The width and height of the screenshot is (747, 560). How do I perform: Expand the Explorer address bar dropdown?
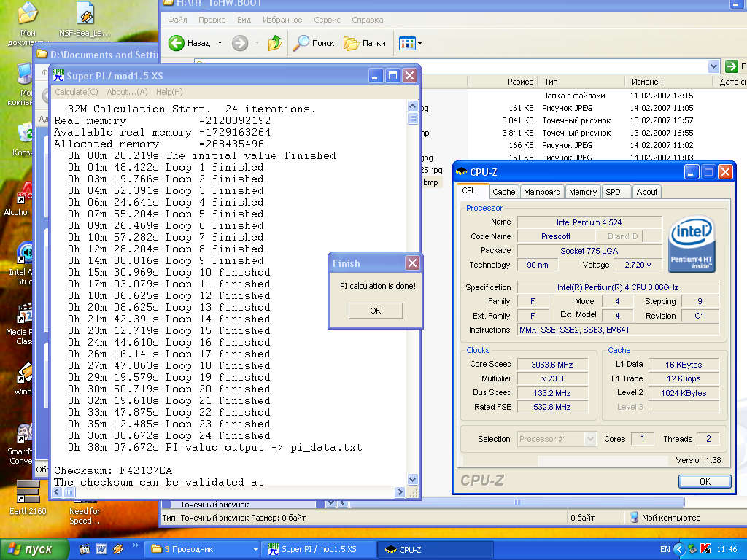(713, 66)
